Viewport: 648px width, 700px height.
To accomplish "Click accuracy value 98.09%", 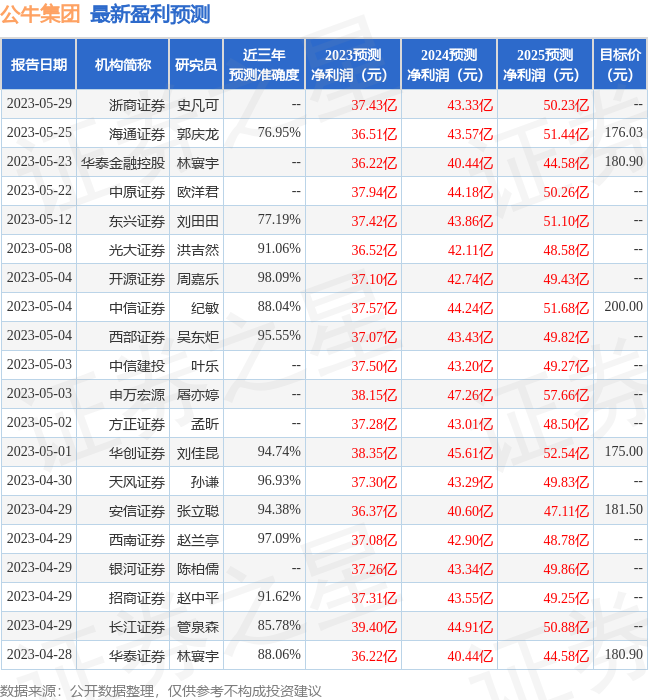I will pyautogui.click(x=279, y=278).
